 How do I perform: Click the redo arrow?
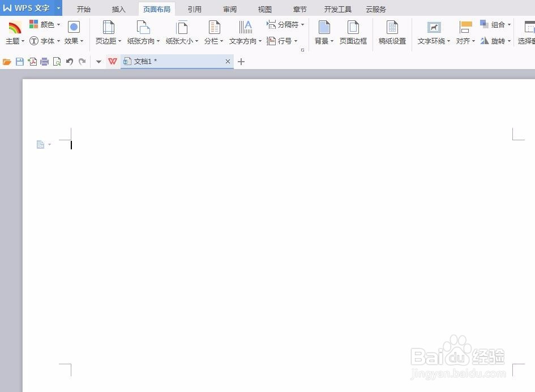point(82,62)
